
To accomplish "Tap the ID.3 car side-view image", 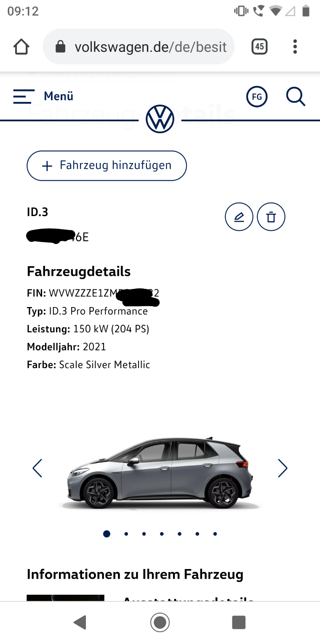I will coord(160,472).
